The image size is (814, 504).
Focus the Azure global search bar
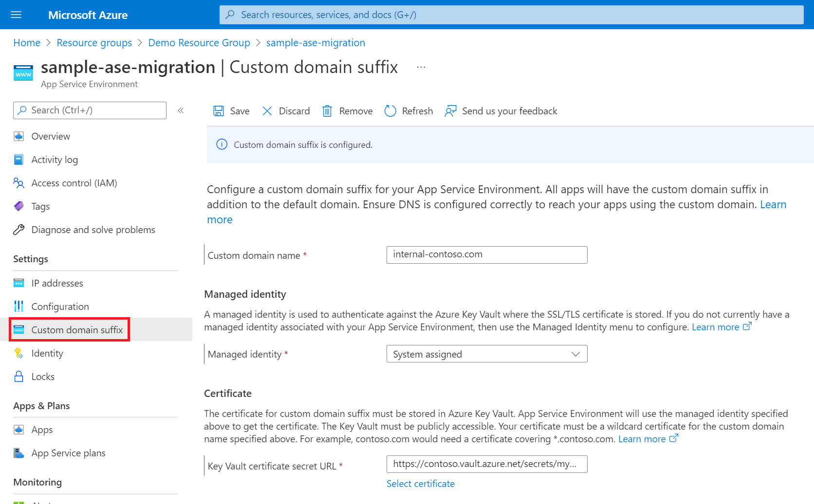(511, 15)
